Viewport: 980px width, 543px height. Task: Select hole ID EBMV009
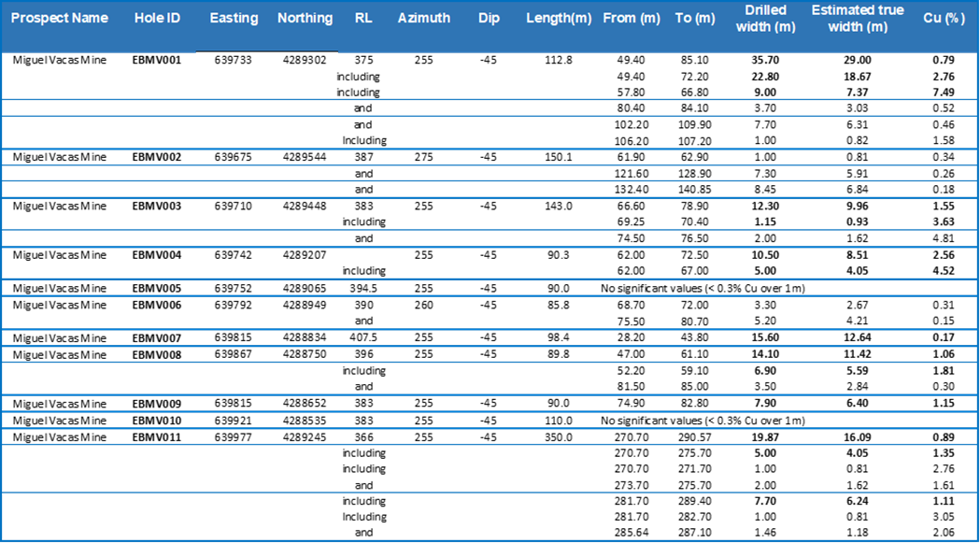158,404
